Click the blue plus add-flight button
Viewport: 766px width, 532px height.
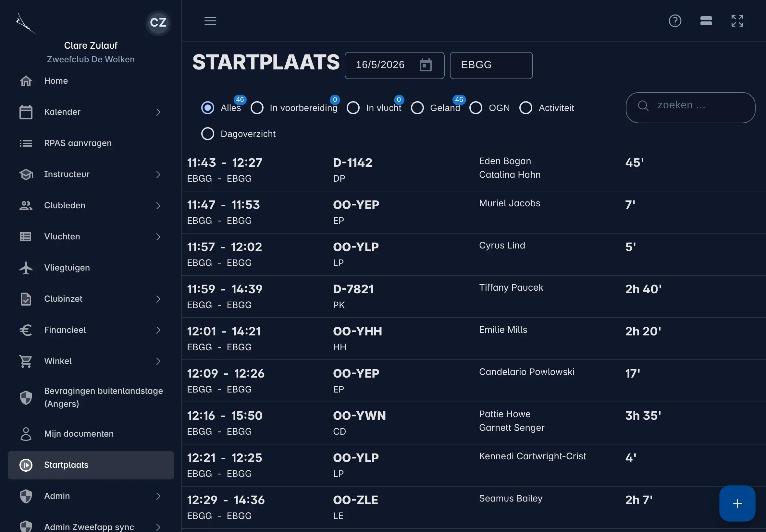(737, 503)
